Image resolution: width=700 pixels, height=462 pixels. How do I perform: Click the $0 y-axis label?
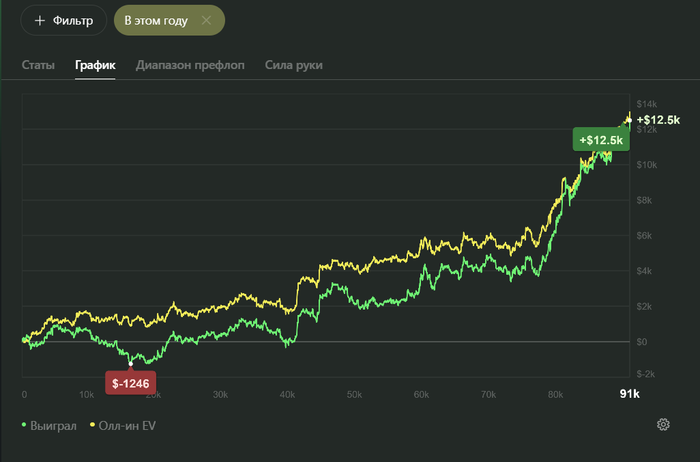pos(642,342)
